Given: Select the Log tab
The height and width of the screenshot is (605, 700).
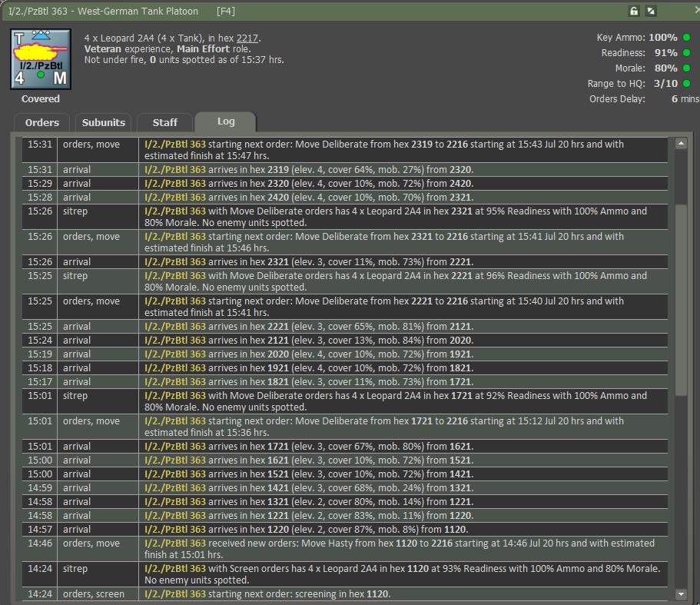Looking at the screenshot, I should pyautogui.click(x=225, y=121).
